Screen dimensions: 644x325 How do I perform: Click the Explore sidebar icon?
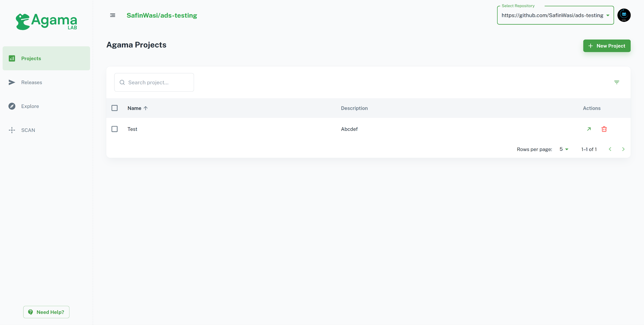pos(12,106)
